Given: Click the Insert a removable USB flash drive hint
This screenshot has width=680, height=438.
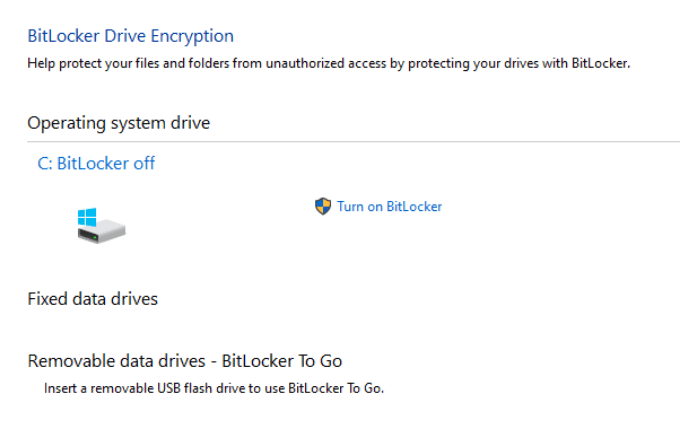Looking at the screenshot, I should (213, 388).
